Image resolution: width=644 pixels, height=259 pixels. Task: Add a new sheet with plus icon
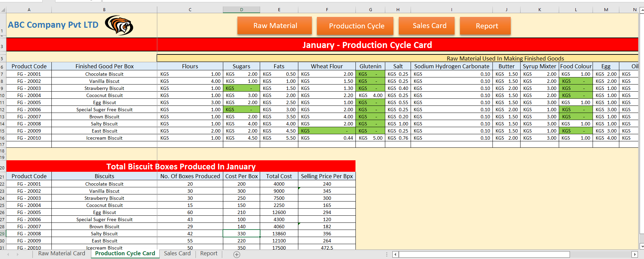click(237, 255)
